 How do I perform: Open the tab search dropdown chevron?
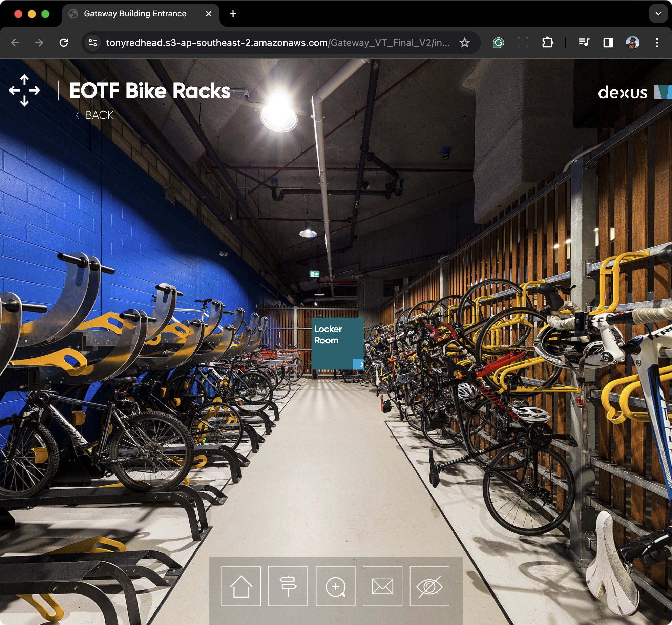click(658, 14)
